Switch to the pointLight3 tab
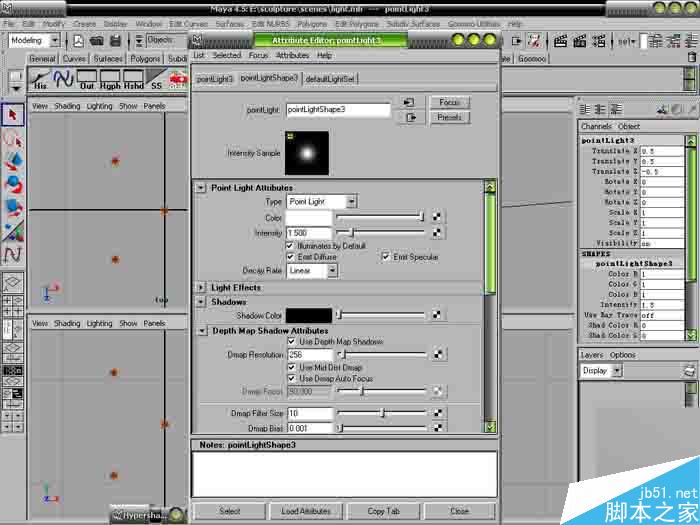Image resolution: width=700 pixels, height=525 pixels. [x=215, y=79]
